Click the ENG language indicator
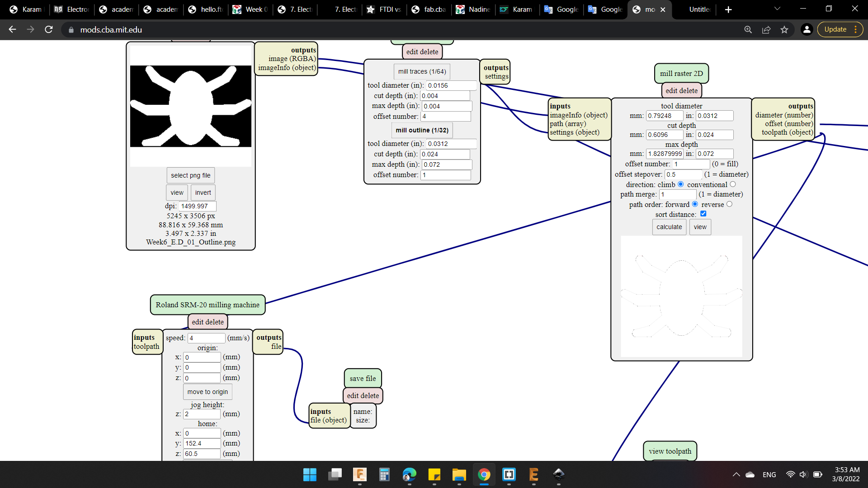This screenshot has height=488, width=868. [769, 474]
